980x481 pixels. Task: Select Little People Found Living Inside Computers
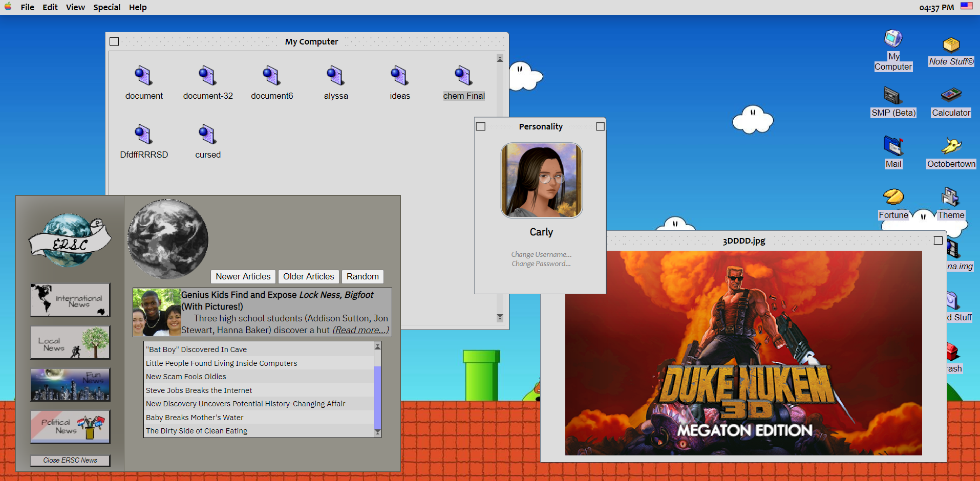click(x=259, y=363)
